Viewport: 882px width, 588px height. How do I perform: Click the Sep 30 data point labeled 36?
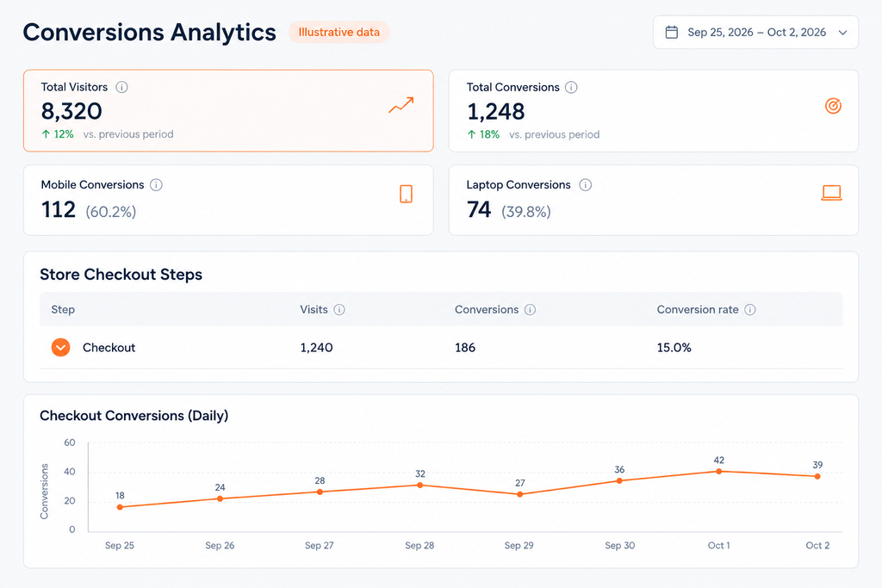coord(619,480)
